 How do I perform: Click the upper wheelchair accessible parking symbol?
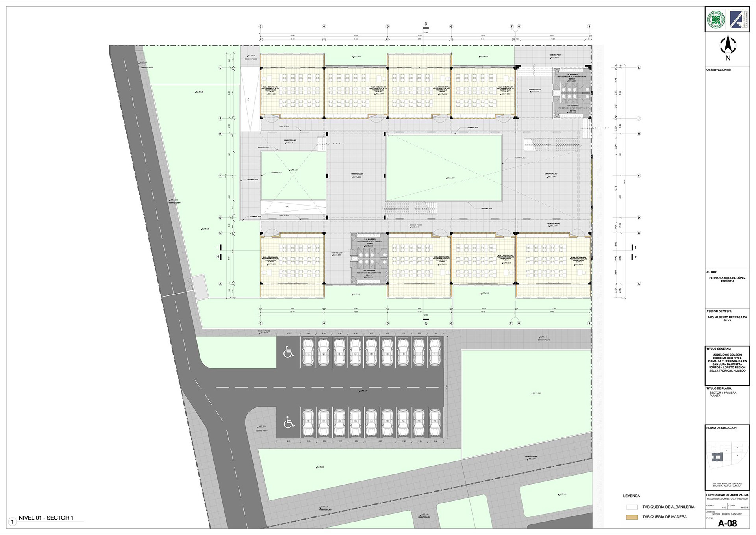(x=289, y=351)
